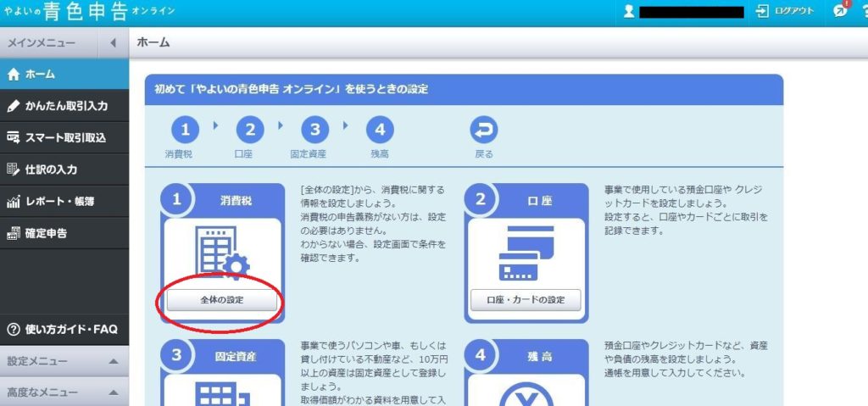
Task: Click the 残高 yen circle icon
Action: click(x=526, y=394)
